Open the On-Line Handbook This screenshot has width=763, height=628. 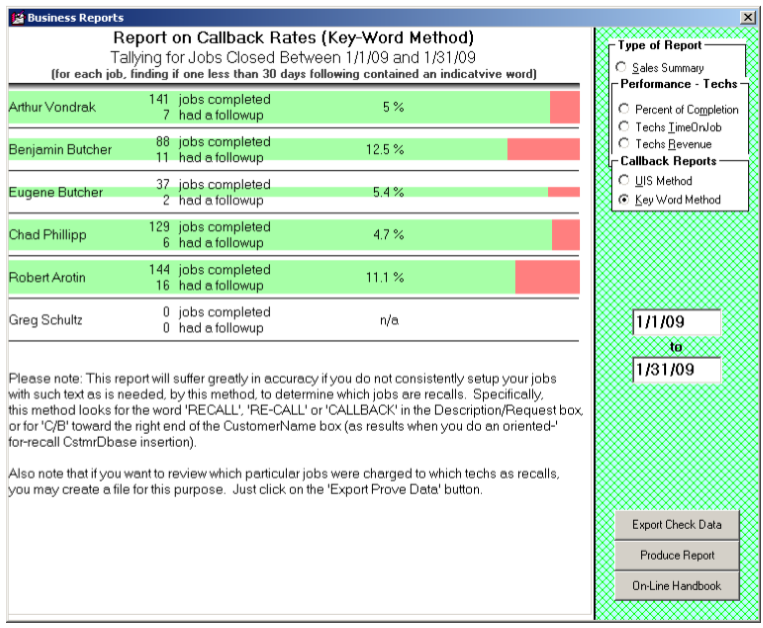pos(677,586)
